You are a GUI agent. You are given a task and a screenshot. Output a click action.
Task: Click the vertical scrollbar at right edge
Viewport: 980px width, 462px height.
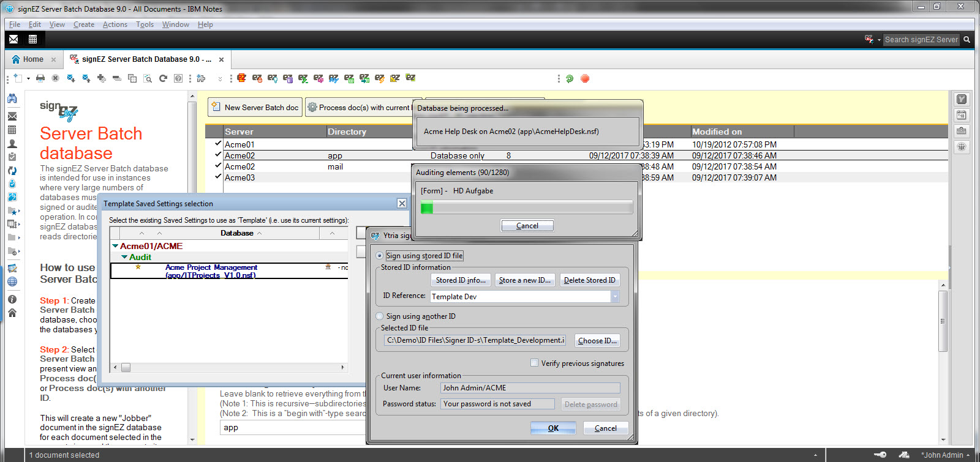(943, 361)
